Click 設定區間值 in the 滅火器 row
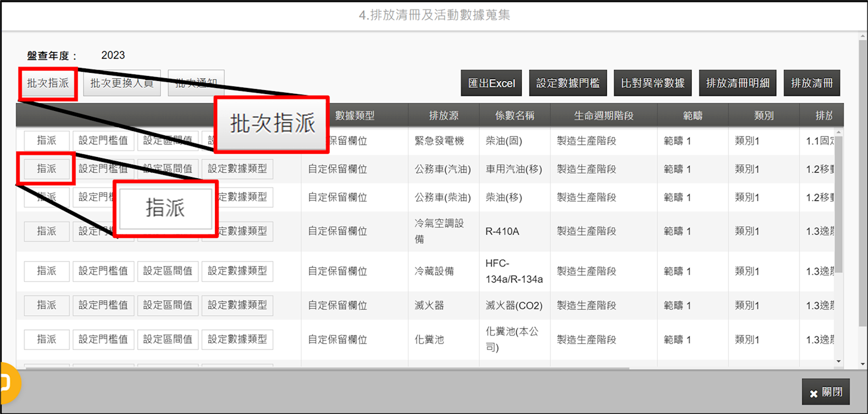The height and width of the screenshot is (414, 868). click(x=168, y=305)
